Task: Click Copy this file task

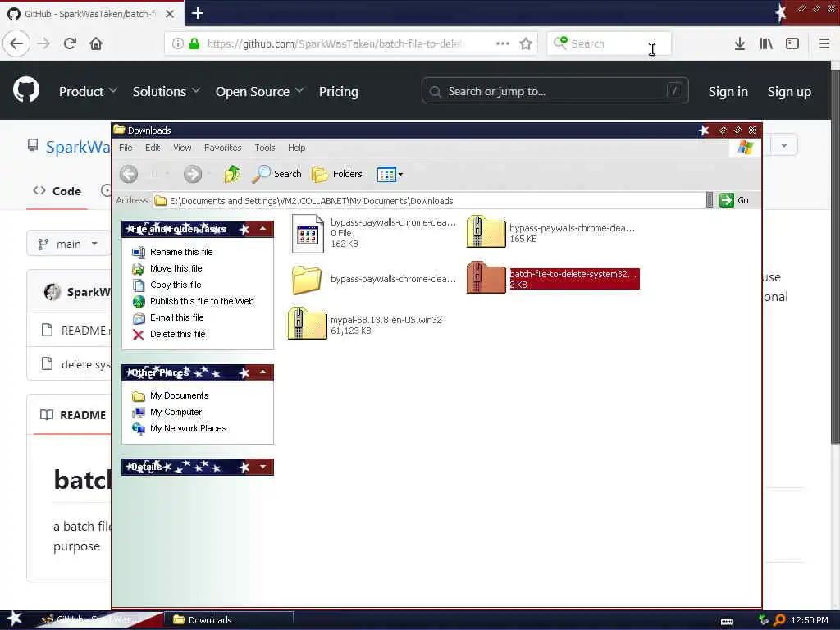Action: (x=176, y=285)
